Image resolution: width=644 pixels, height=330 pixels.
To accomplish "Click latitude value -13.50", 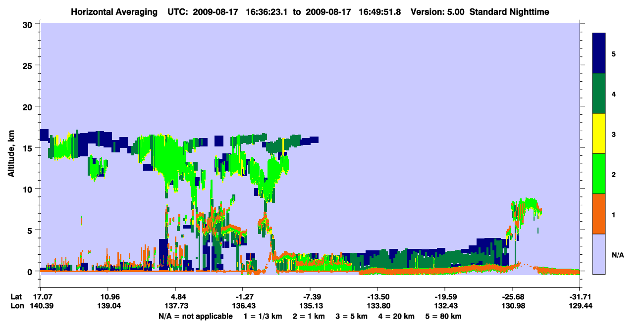I will (377, 296).
